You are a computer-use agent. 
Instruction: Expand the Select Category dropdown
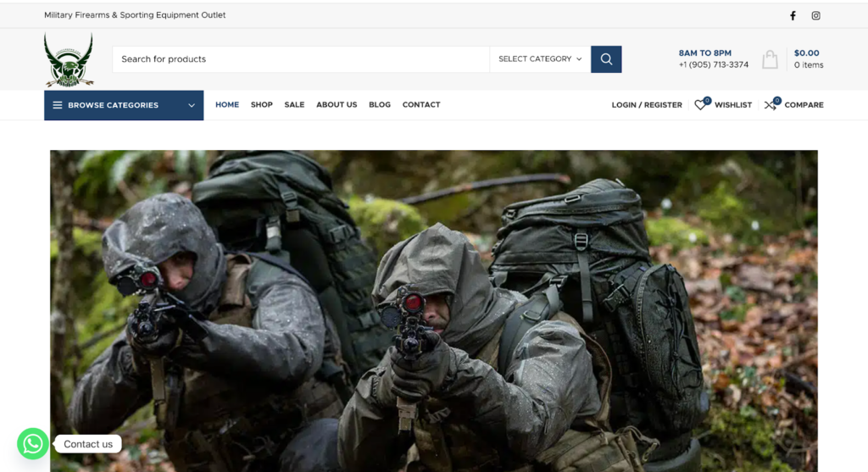tap(540, 59)
